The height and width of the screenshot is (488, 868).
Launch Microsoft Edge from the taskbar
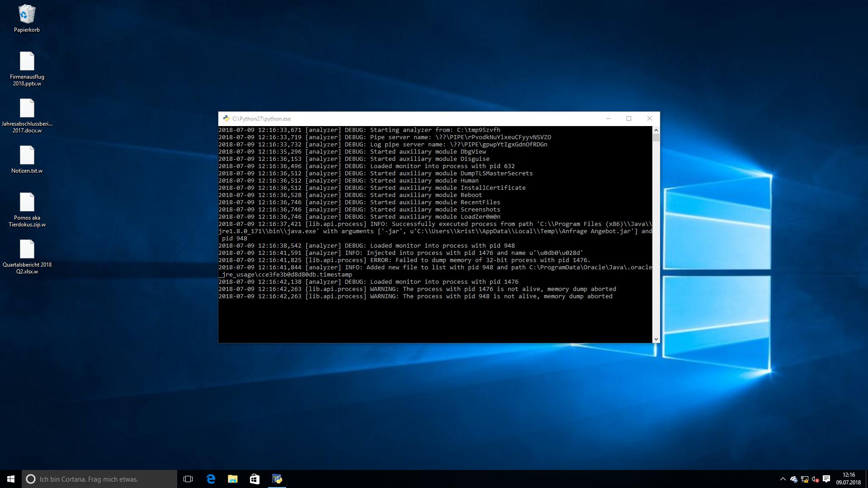coord(211,479)
